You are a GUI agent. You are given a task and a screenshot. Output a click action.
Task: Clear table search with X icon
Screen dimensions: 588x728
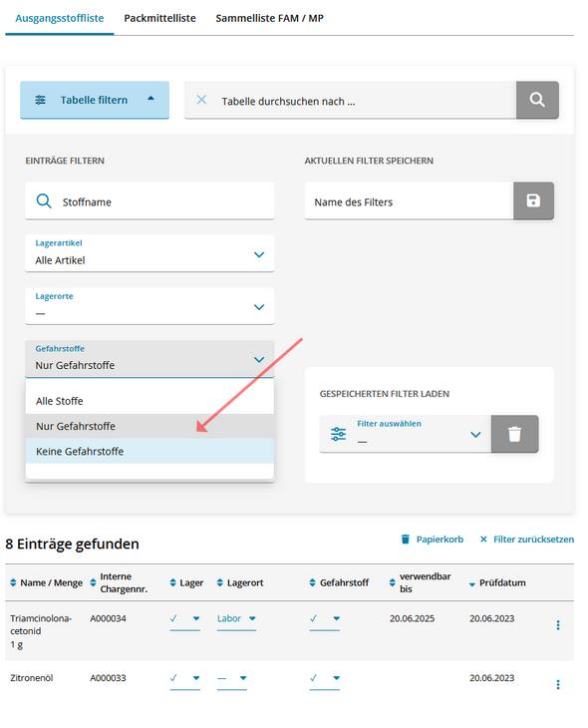(201, 100)
